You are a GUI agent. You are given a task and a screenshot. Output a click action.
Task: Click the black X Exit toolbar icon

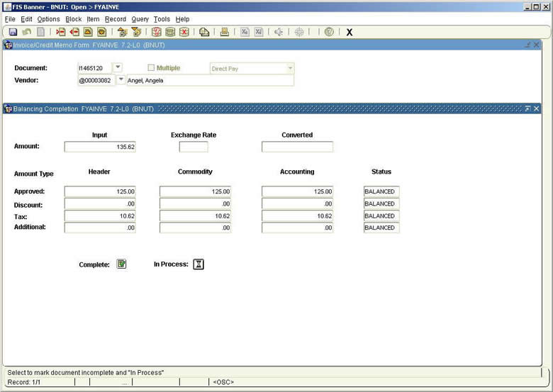[x=349, y=32]
